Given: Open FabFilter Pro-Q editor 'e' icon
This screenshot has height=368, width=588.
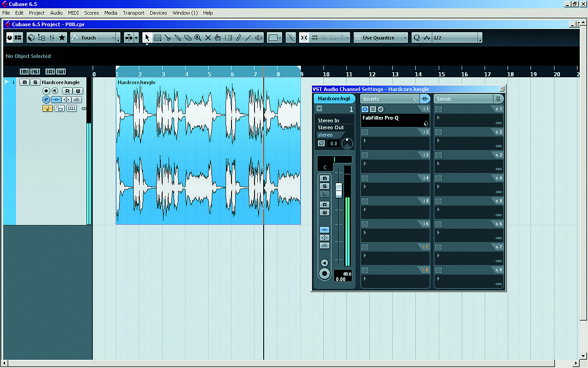Looking at the screenshot, I should [380, 109].
